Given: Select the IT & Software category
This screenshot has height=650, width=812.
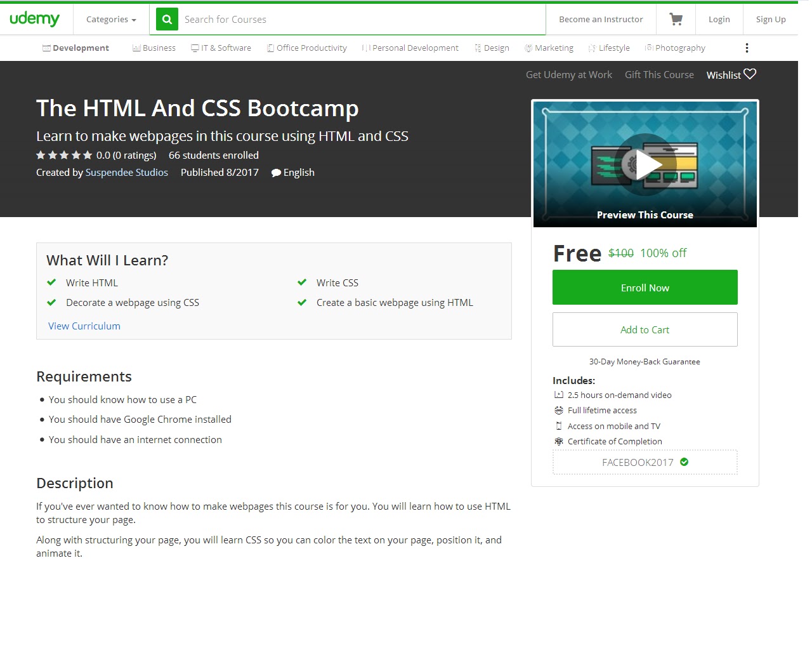Looking at the screenshot, I should click(x=221, y=48).
